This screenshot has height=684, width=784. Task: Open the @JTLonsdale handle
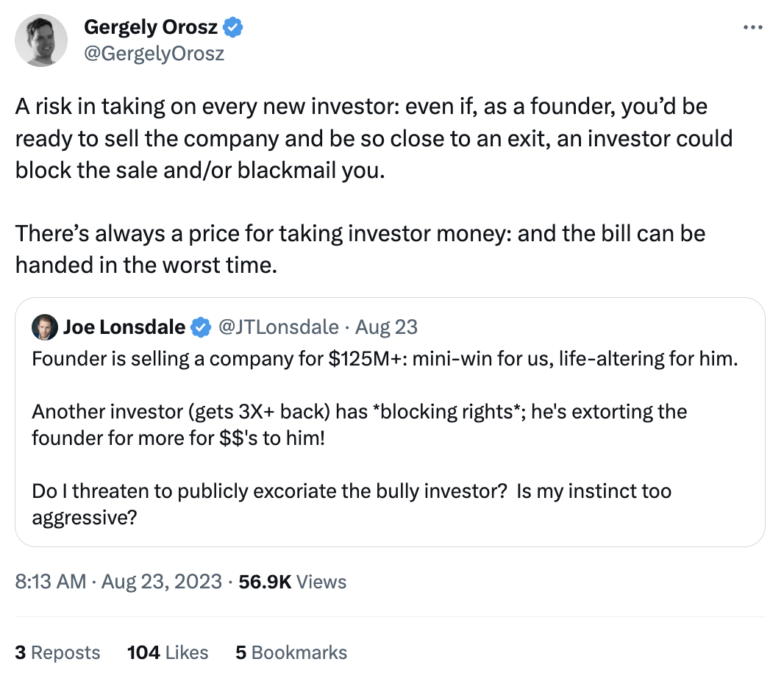click(x=280, y=327)
